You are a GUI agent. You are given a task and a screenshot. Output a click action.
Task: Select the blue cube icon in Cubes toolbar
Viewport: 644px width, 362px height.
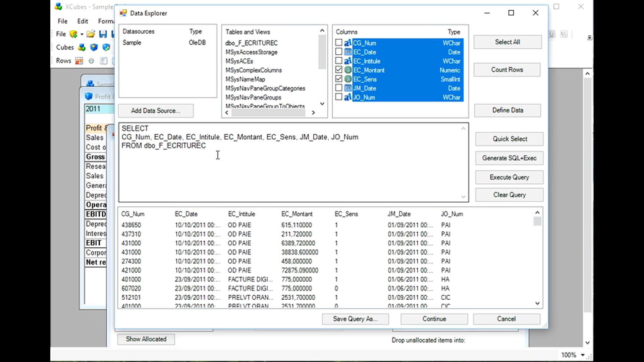pyautogui.click(x=94, y=48)
